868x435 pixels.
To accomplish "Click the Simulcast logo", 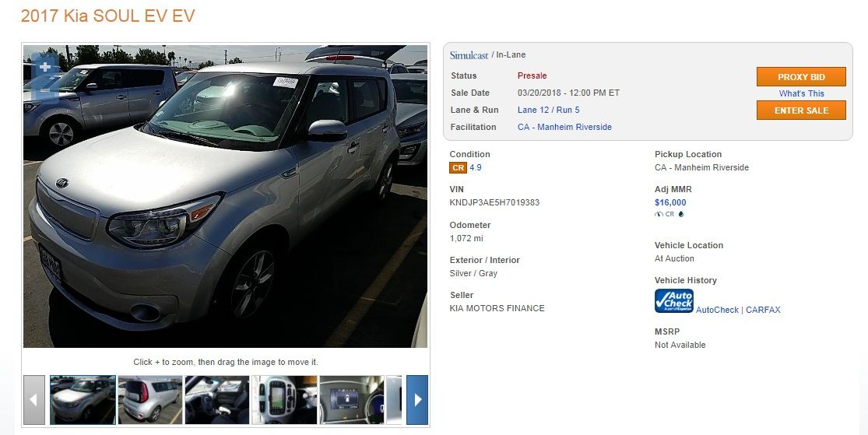I will [469, 54].
